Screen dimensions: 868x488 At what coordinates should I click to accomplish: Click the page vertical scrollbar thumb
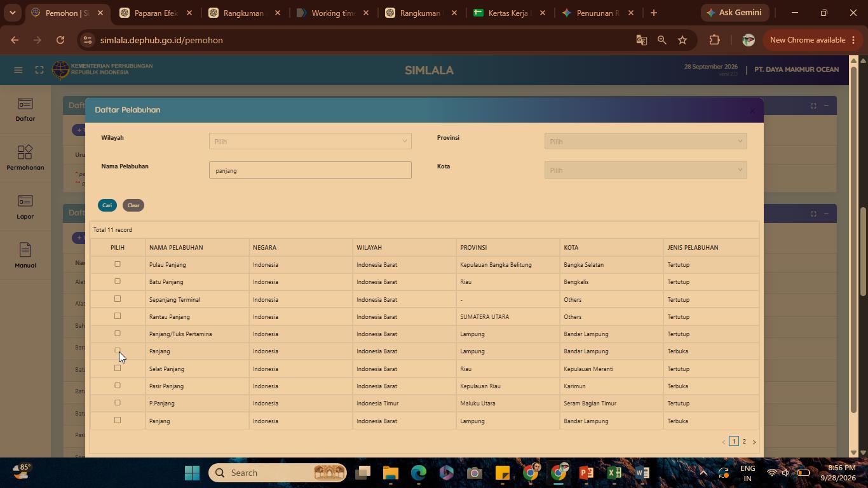pos(863,252)
